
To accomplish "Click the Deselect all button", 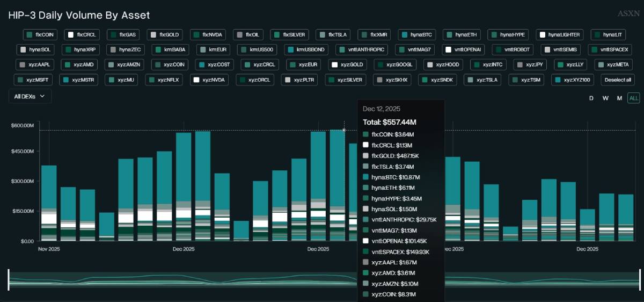I will tap(618, 80).
